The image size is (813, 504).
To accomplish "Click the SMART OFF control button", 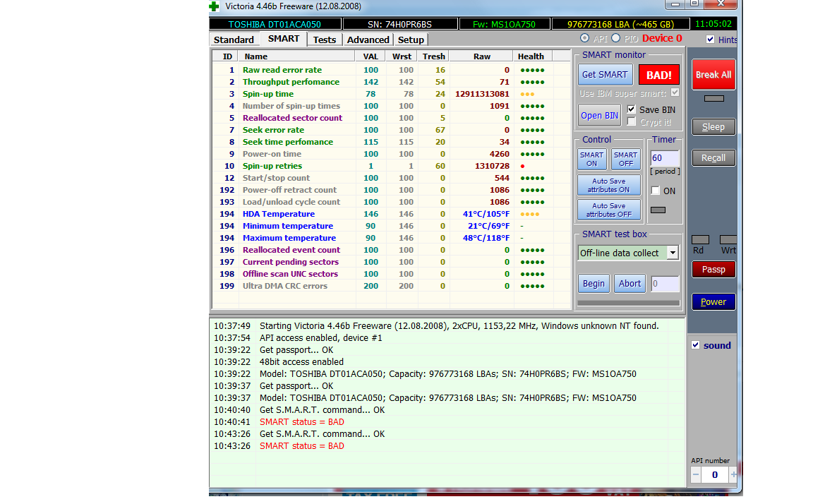I will pos(625,159).
